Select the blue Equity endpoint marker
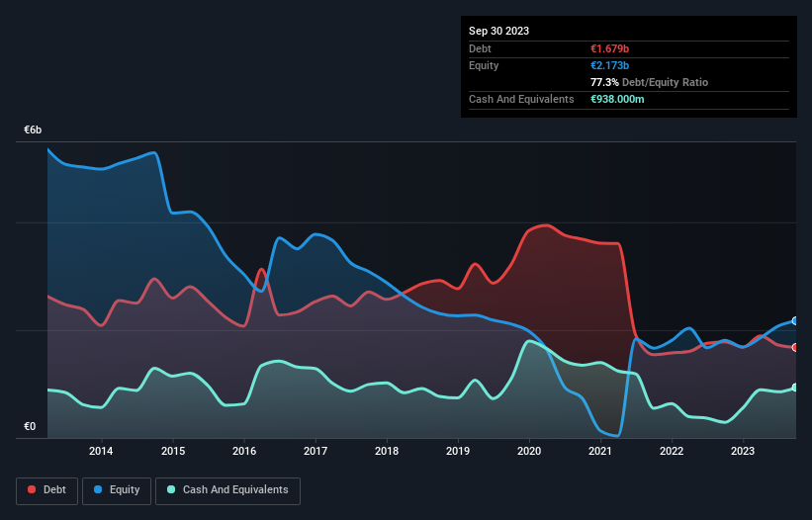812x520 pixels. [795, 320]
